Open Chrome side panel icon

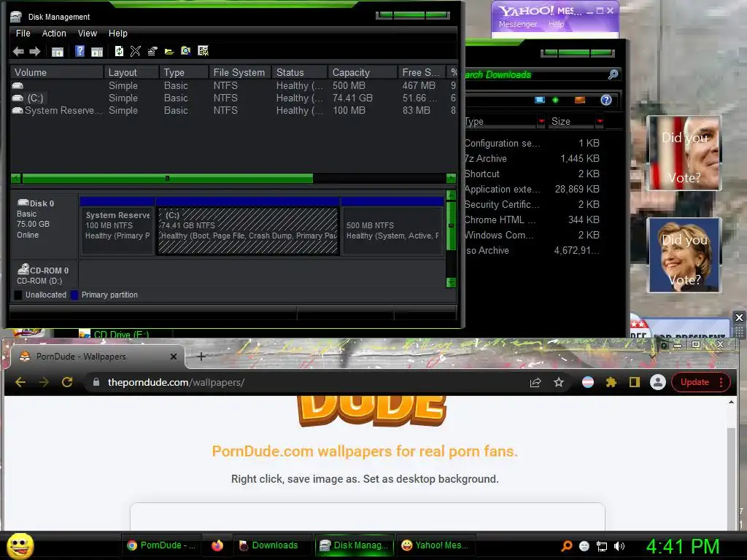pyautogui.click(x=635, y=382)
